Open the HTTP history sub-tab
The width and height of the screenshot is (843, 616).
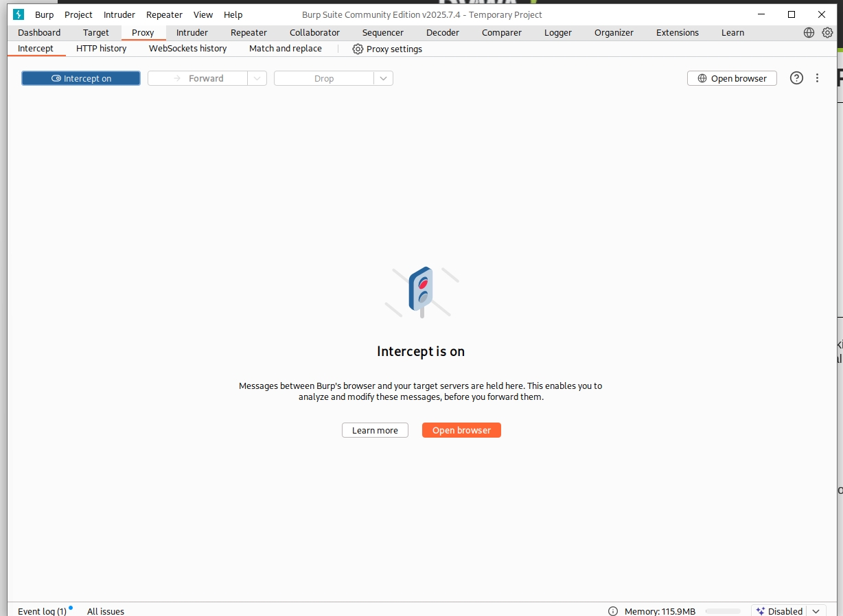click(x=102, y=49)
